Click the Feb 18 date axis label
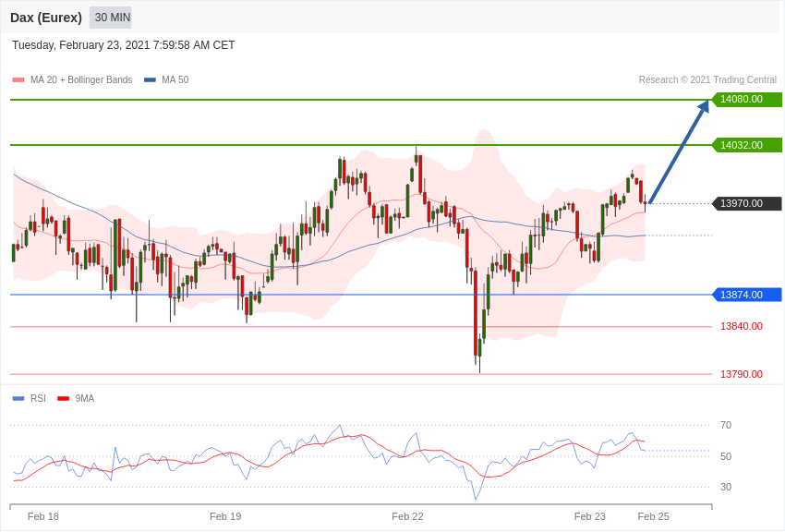 click(x=43, y=516)
